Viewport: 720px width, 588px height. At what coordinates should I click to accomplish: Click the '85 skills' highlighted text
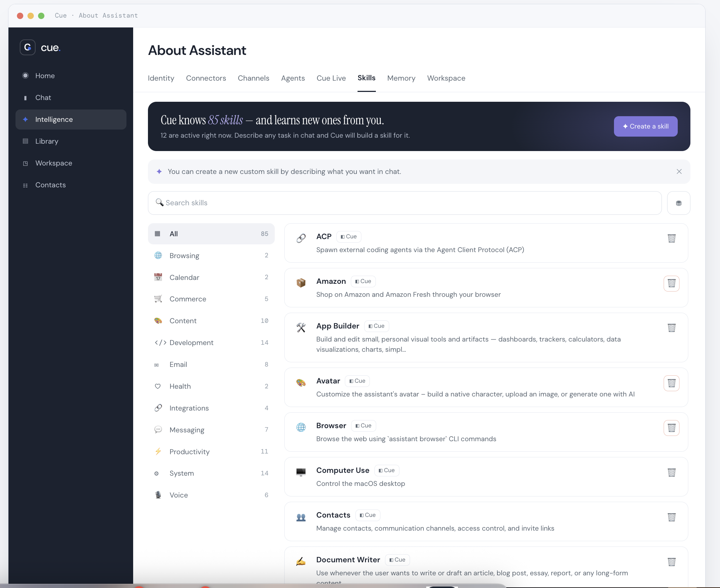(x=225, y=120)
